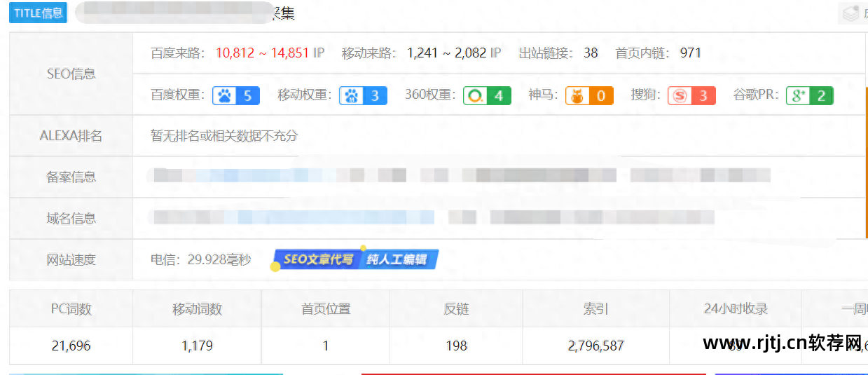Click the Baidu paw weight badge

coord(236,95)
